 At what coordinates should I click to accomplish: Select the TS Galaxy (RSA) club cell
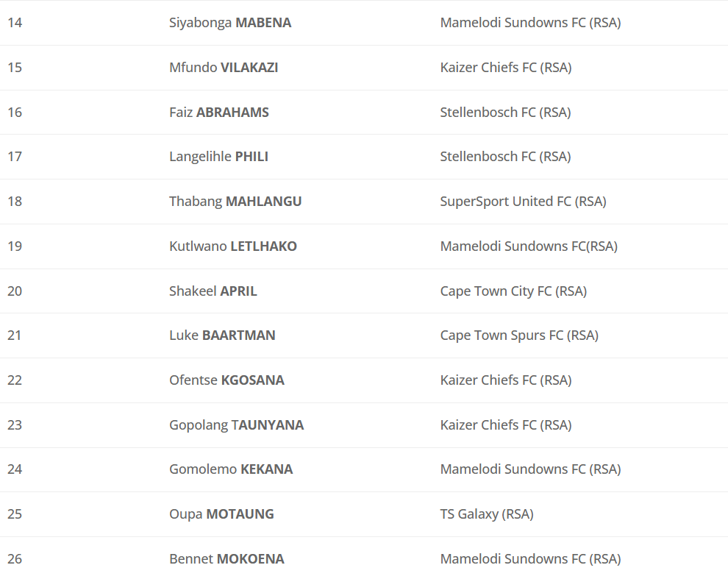coord(487,514)
